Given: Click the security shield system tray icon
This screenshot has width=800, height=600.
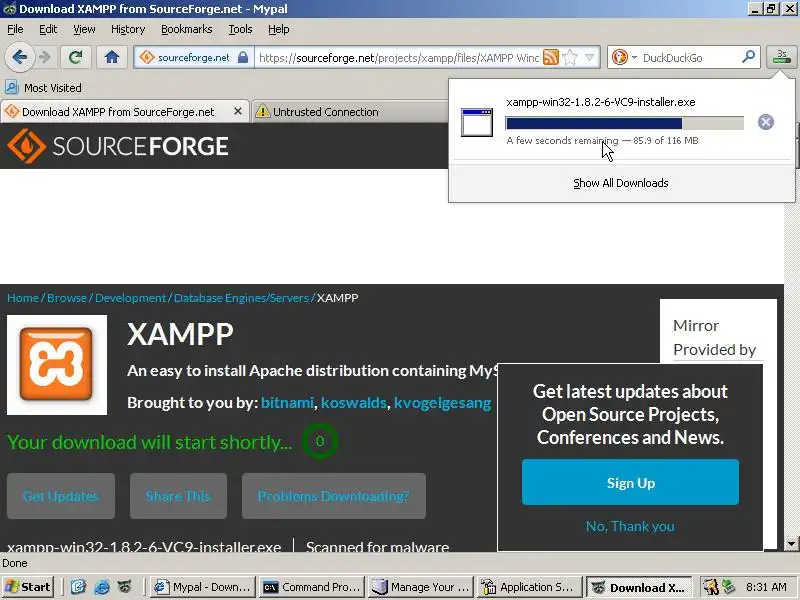Looking at the screenshot, I should (710, 587).
